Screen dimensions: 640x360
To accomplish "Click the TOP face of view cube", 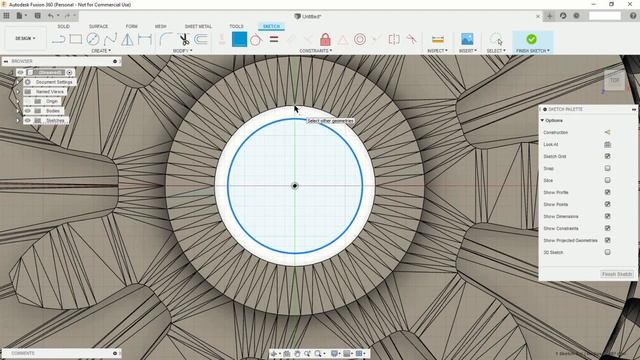I will [x=615, y=80].
